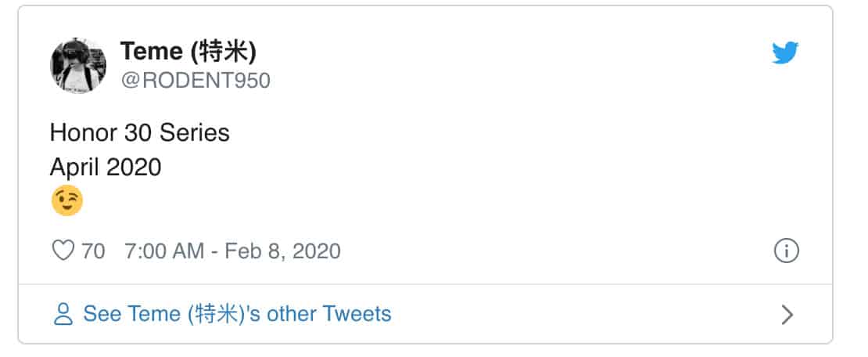Click the winking face emoji
The width and height of the screenshot is (868, 357).
click(66, 201)
